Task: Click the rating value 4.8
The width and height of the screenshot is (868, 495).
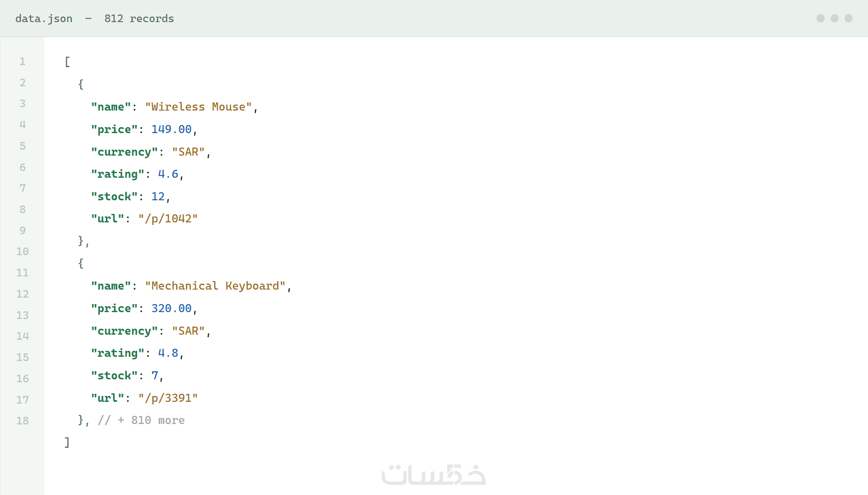Action: (x=168, y=353)
